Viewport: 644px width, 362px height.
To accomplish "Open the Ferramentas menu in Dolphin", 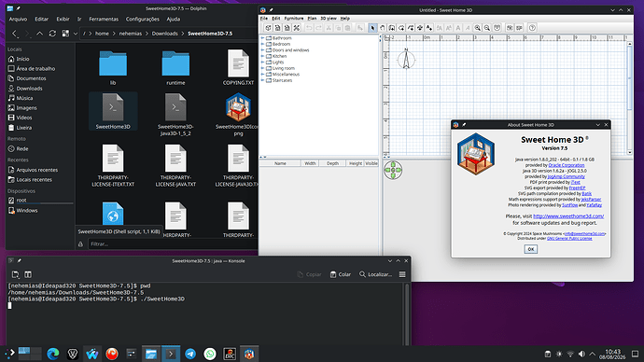I will 104,19.
